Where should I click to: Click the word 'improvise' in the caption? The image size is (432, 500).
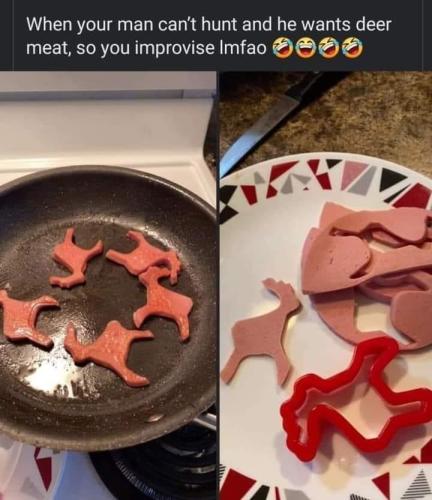click(175, 48)
